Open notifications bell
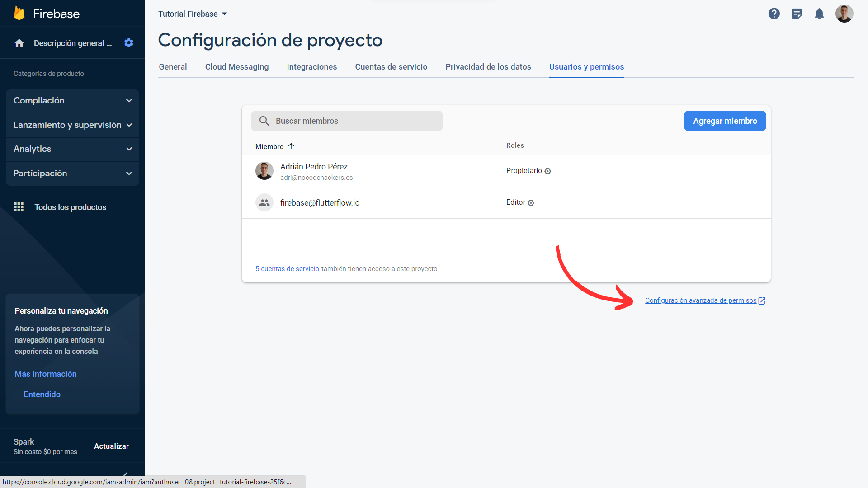 point(819,14)
